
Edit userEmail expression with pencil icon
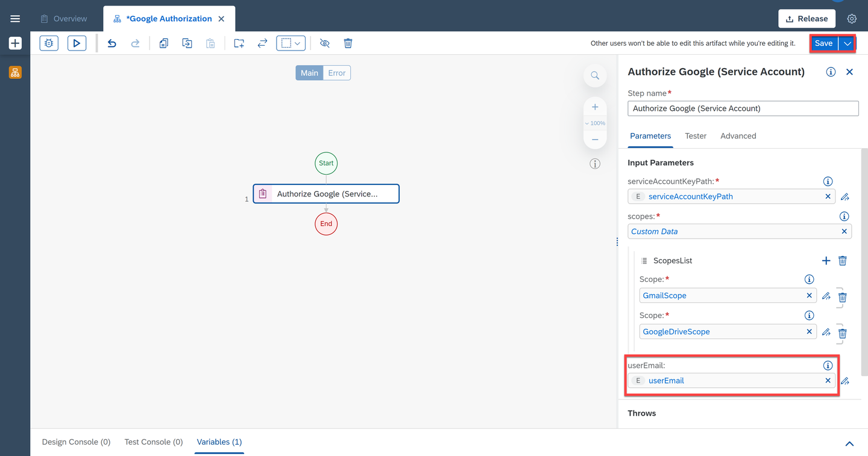click(845, 381)
